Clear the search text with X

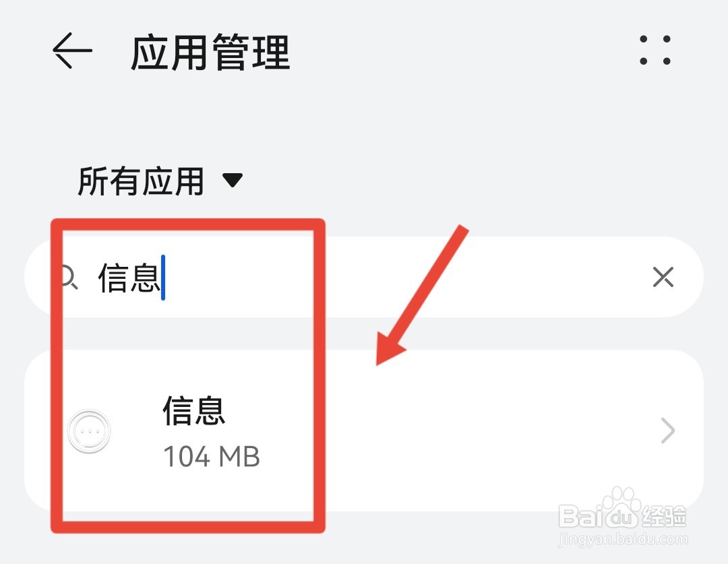(x=663, y=277)
